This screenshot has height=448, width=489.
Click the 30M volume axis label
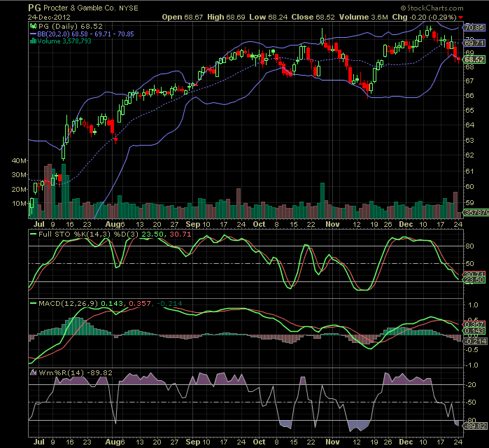[19, 175]
